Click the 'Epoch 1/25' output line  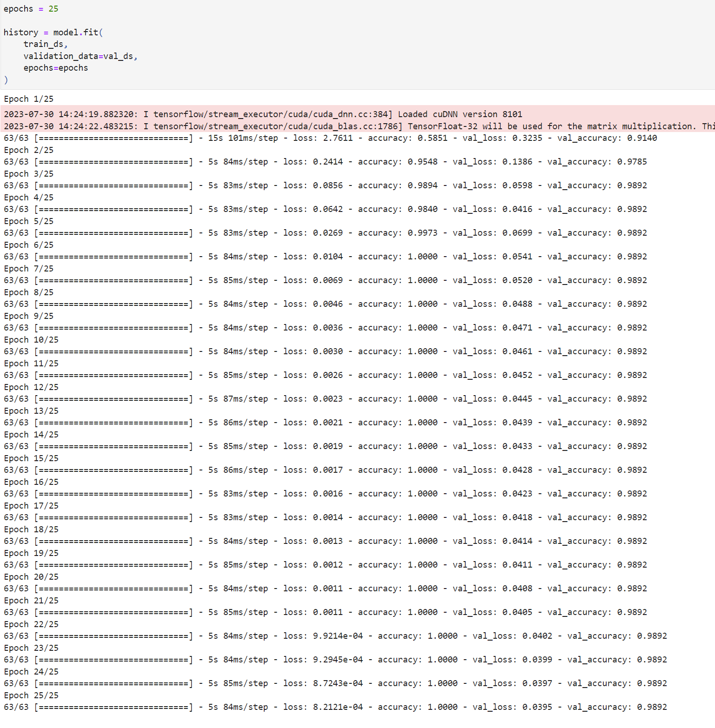pyautogui.click(x=29, y=99)
